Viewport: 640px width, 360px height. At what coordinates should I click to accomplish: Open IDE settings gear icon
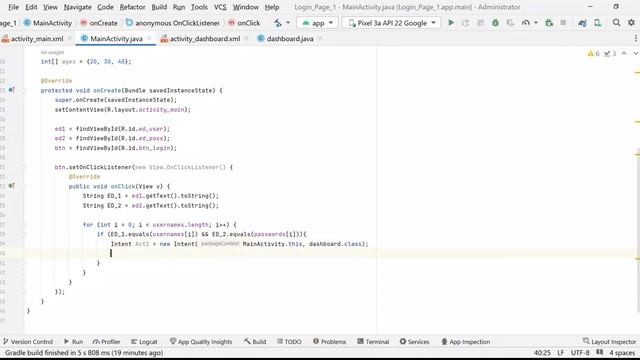[631, 23]
